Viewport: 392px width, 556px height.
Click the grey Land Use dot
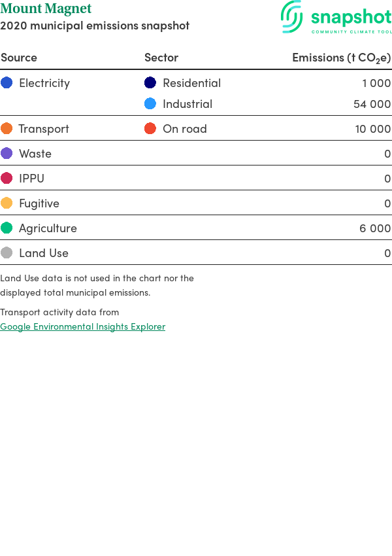coord(7,252)
